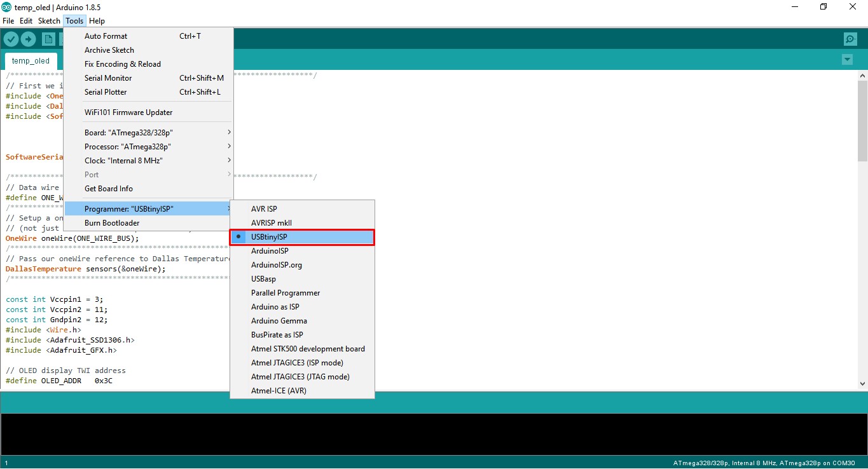Click the "#include <Adafruit_GFX.h>" line
The image size is (868, 469).
pos(61,350)
